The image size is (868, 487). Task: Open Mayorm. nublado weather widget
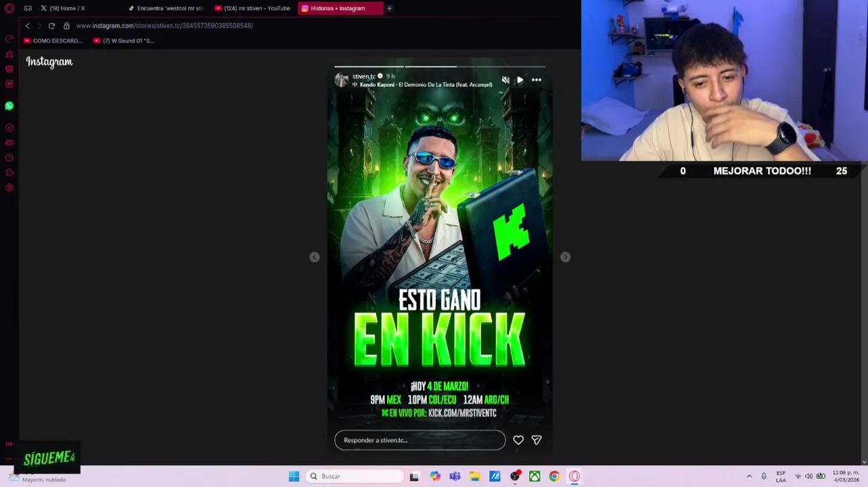pyautogui.click(x=38, y=478)
